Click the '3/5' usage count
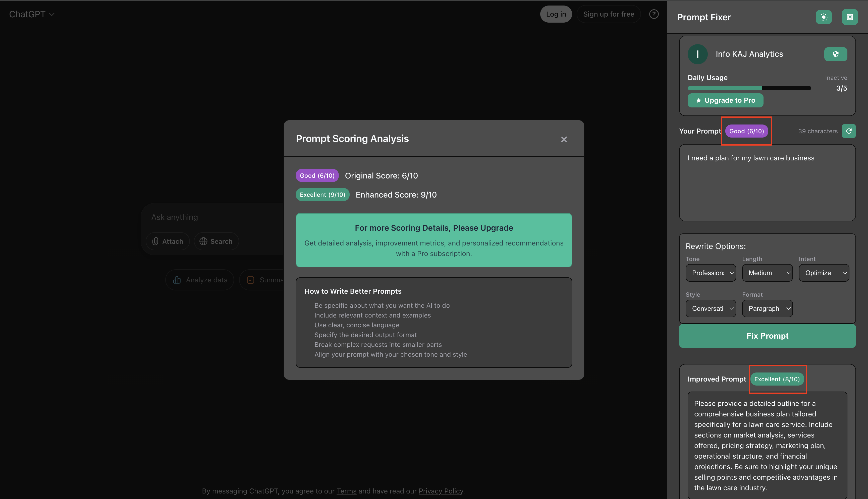This screenshot has width=868, height=499. click(841, 88)
